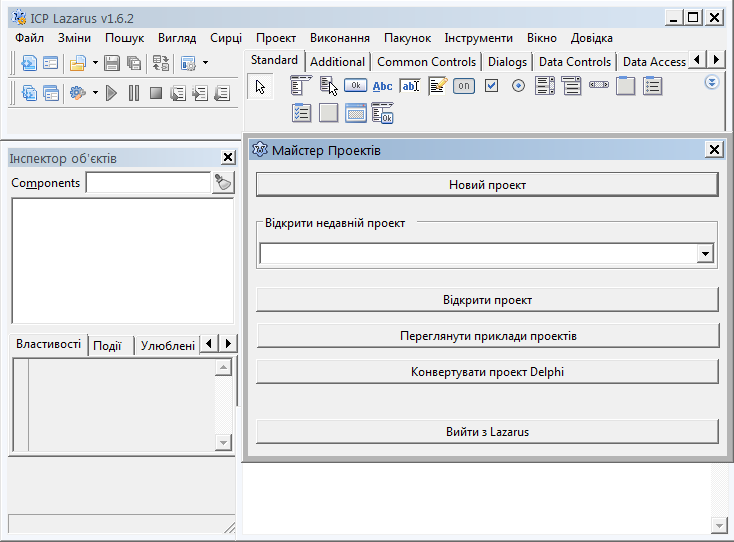Create a new unit from the toolbar

click(29, 63)
